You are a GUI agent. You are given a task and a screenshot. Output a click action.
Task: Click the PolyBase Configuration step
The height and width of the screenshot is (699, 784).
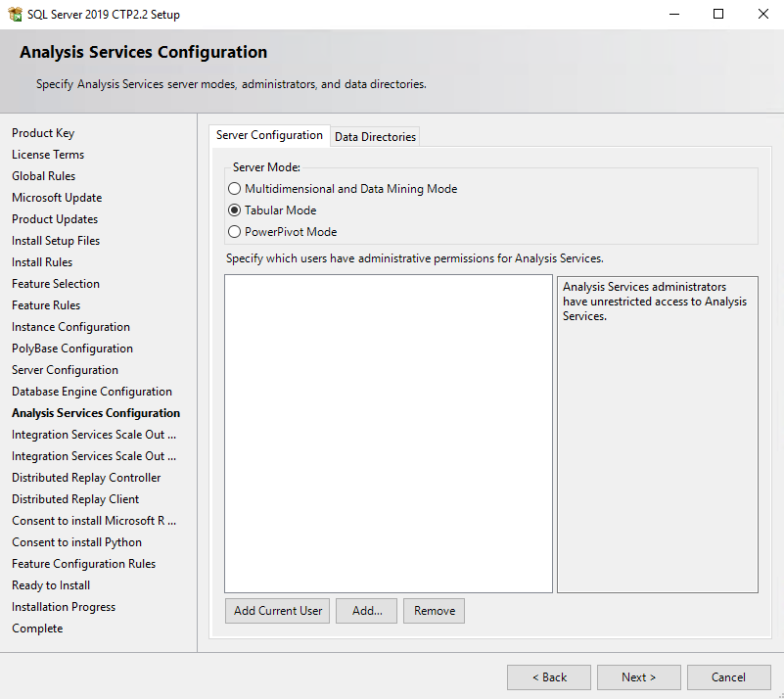[72, 348]
